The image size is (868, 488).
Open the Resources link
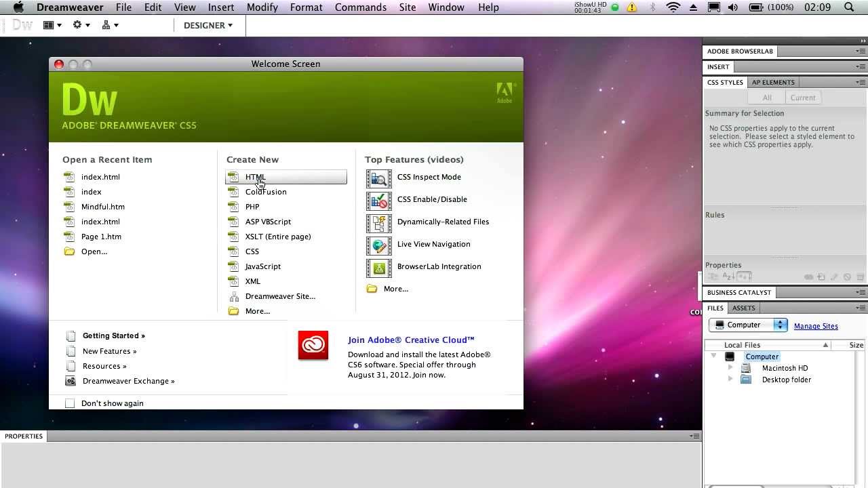point(104,366)
